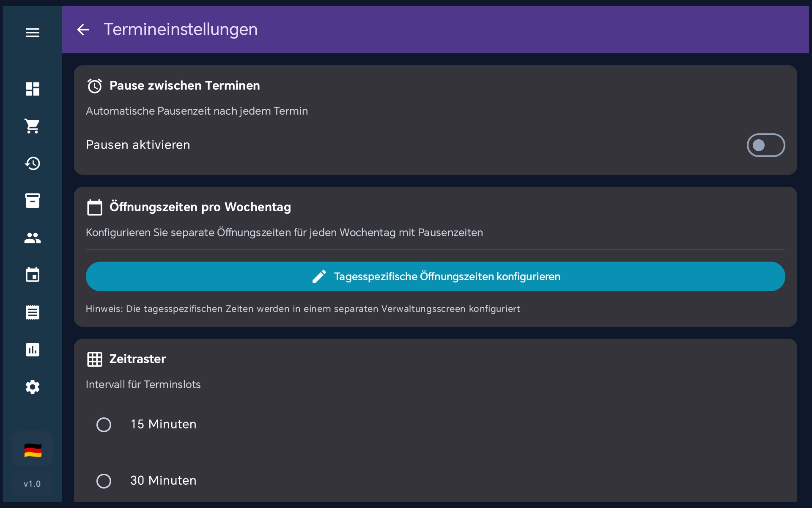Click Tagesspezifische Öffnungszeiten konfigurieren
Screen dimensions: 812x508
[x=435, y=276]
